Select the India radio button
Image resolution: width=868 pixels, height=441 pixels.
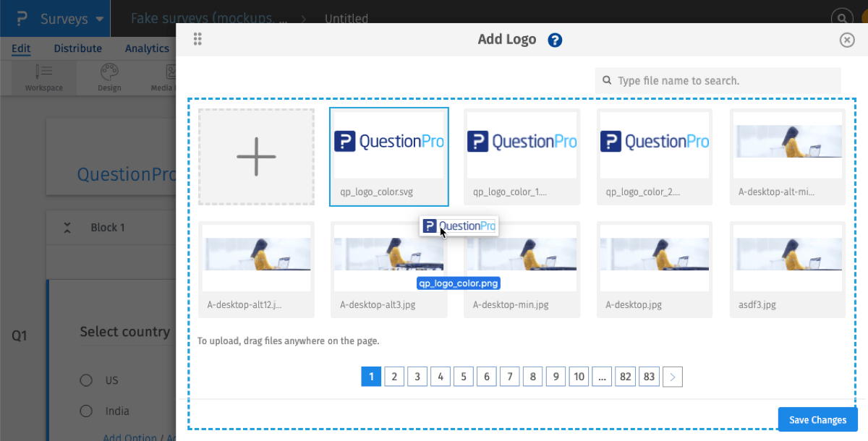[x=87, y=410]
